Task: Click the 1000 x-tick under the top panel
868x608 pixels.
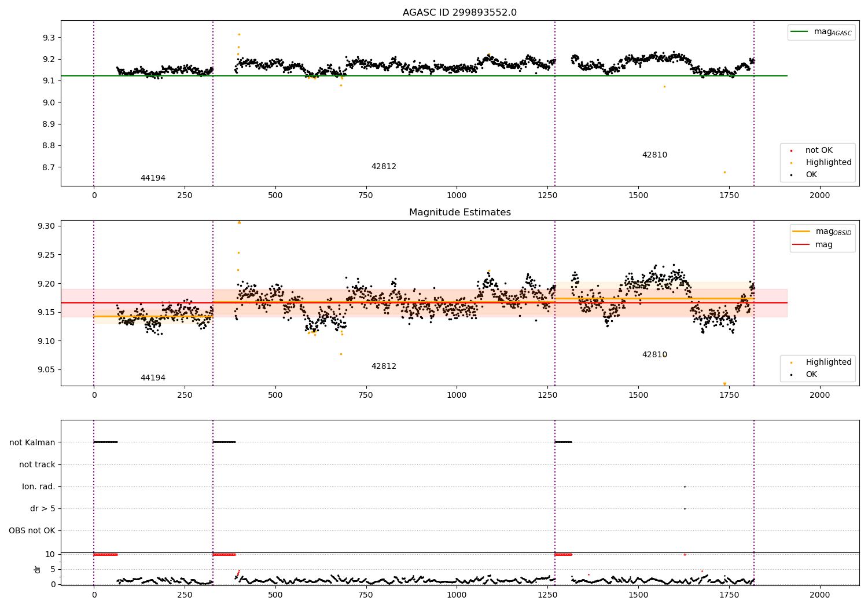Action: (x=457, y=196)
